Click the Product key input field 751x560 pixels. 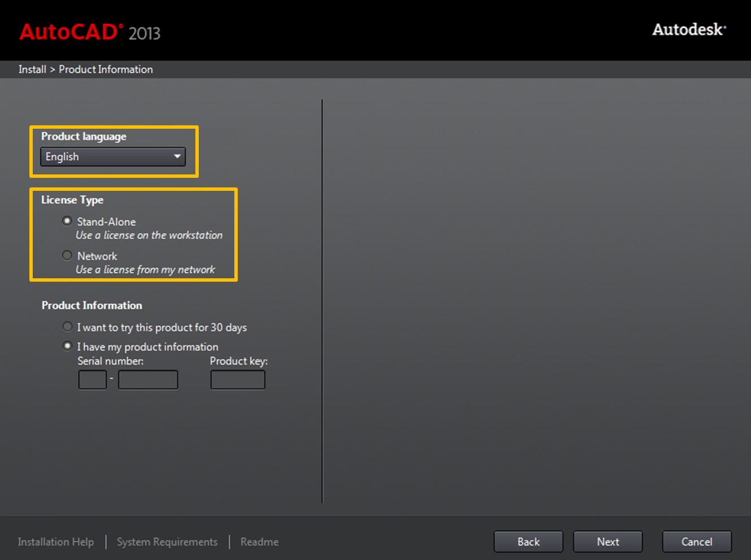click(238, 380)
